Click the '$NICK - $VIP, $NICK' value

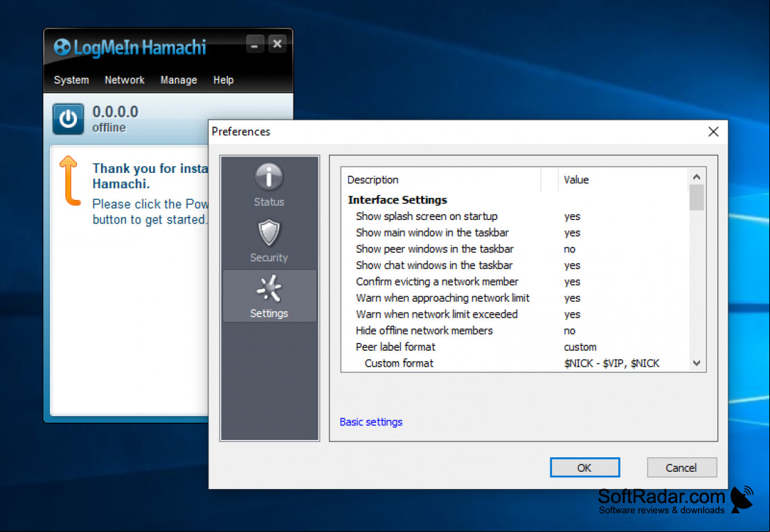pyautogui.click(x=611, y=363)
